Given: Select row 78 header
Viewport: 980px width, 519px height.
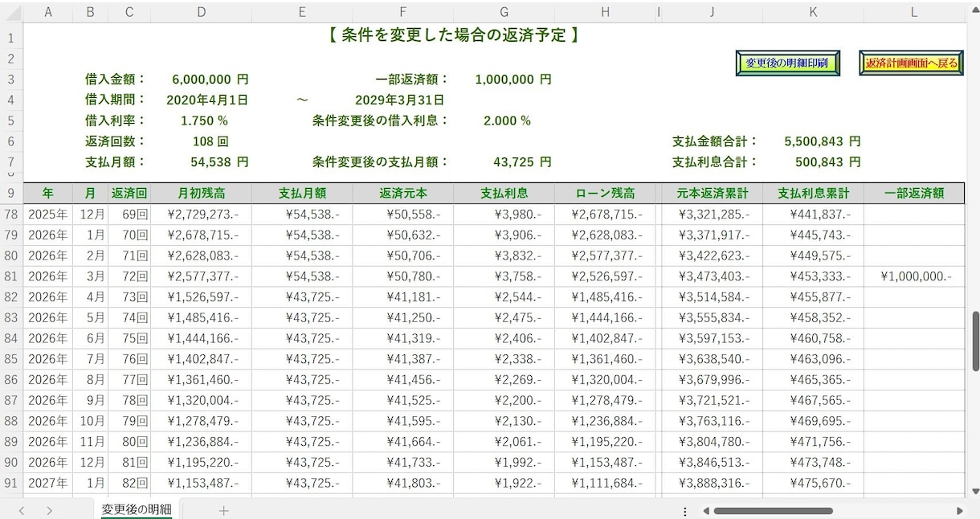Looking at the screenshot, I should click(x=11, y=215).
